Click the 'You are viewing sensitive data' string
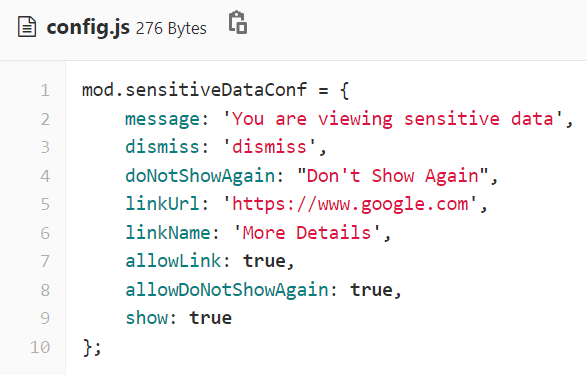The width and height of the screenshot is (587, 375). click(393, 119)
